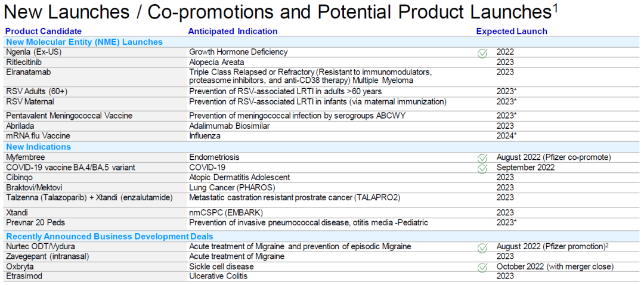Click the 2023 launch date for Etrasimod
The height and width of the screenshot is (285, 644).
505,277
